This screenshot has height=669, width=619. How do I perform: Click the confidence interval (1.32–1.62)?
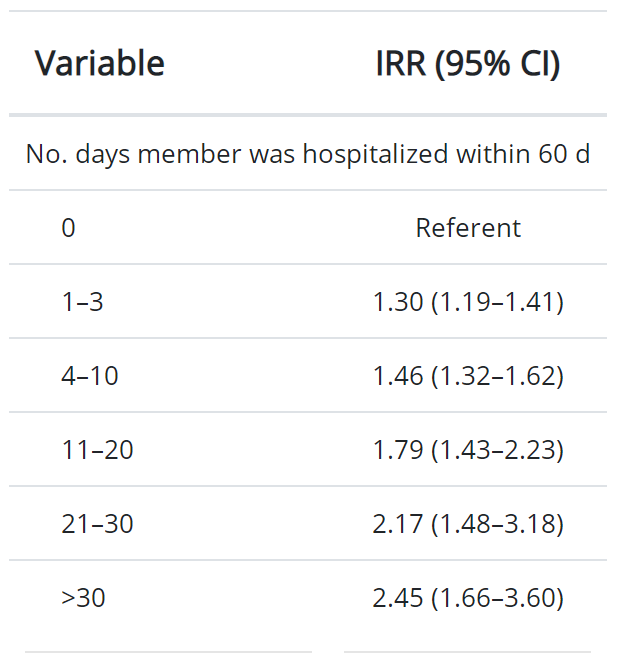click(497, 376)
